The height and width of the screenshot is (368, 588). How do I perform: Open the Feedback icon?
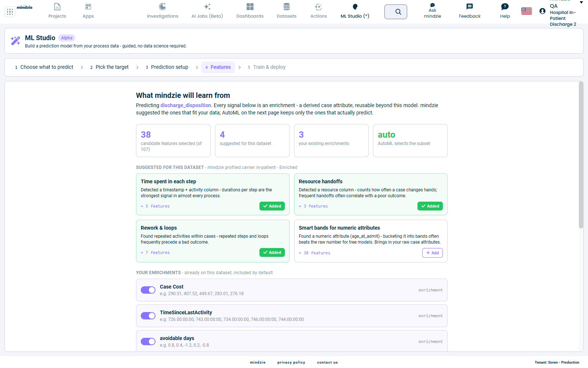470,7
